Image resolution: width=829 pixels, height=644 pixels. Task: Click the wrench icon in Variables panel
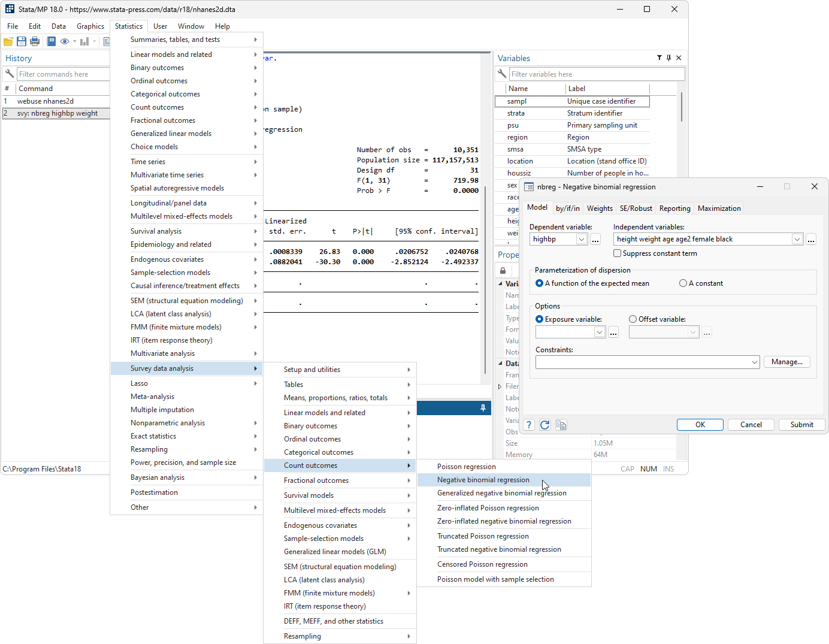(502, 74)
